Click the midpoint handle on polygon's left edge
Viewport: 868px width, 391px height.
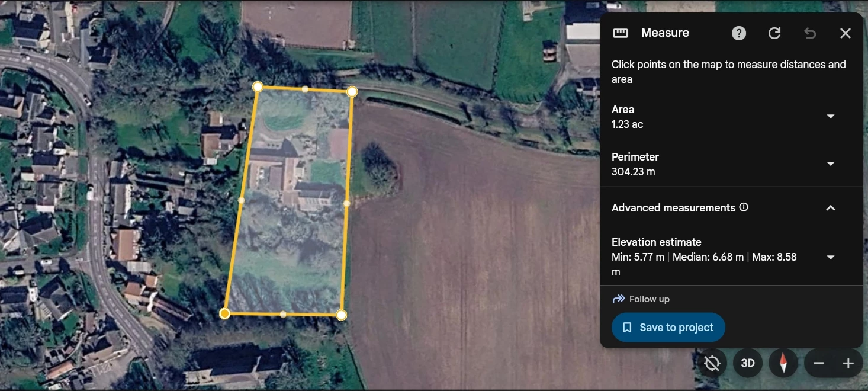[x=241, y=200]
